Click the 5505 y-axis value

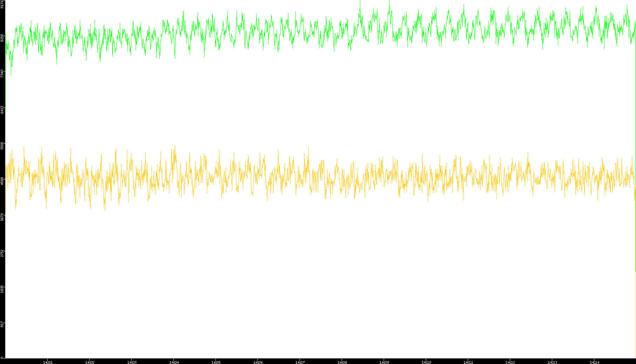coord(2,145)
